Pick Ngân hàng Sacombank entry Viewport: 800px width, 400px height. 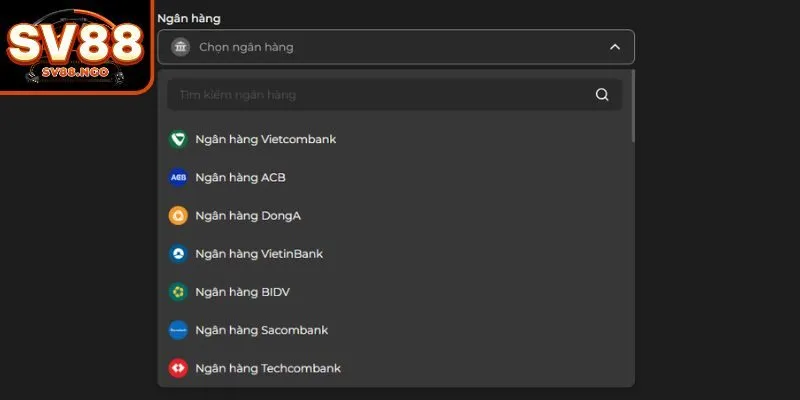click(x=396, y=330)
